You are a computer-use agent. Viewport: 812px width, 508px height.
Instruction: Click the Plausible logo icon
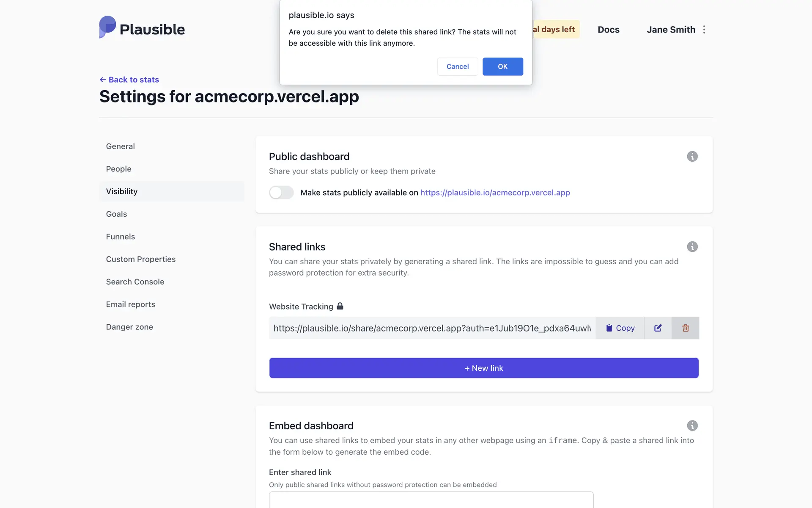click(x=107, y=28)
